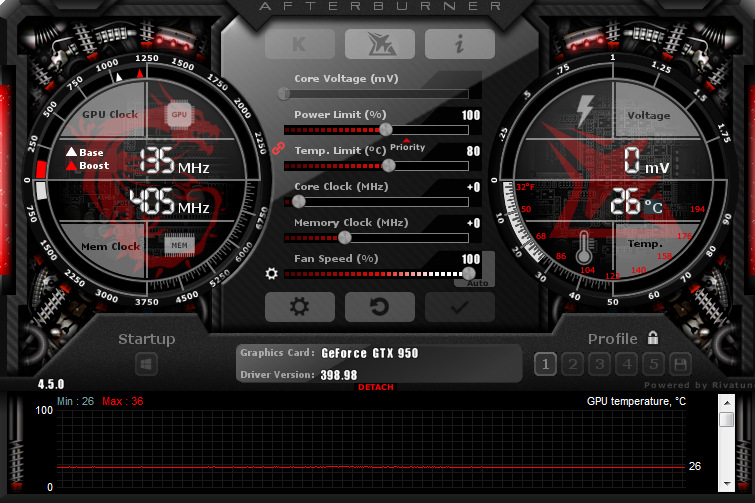Click the MSI OC Scanner jet icon
Viewport: 755px width, 503px height.
point(379,44)
